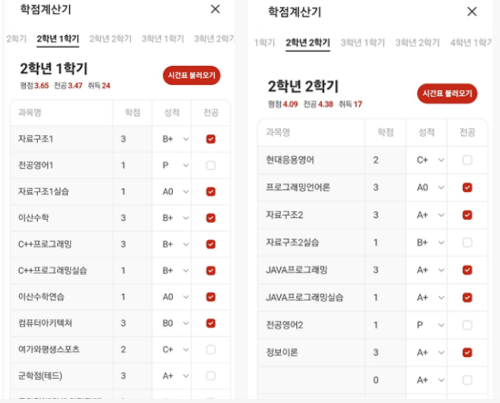Viewport: 500px width, 403px height.
Task: Toggle the 전공 checkbox for JAVA프로그래밍실습
Action: point(467,298)
